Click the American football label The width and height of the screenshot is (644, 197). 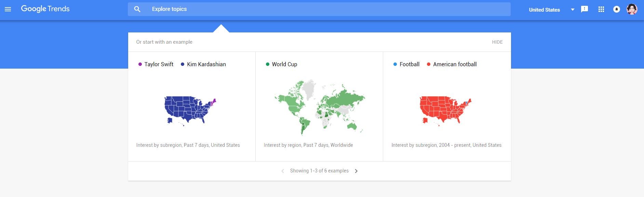(455, 64)
